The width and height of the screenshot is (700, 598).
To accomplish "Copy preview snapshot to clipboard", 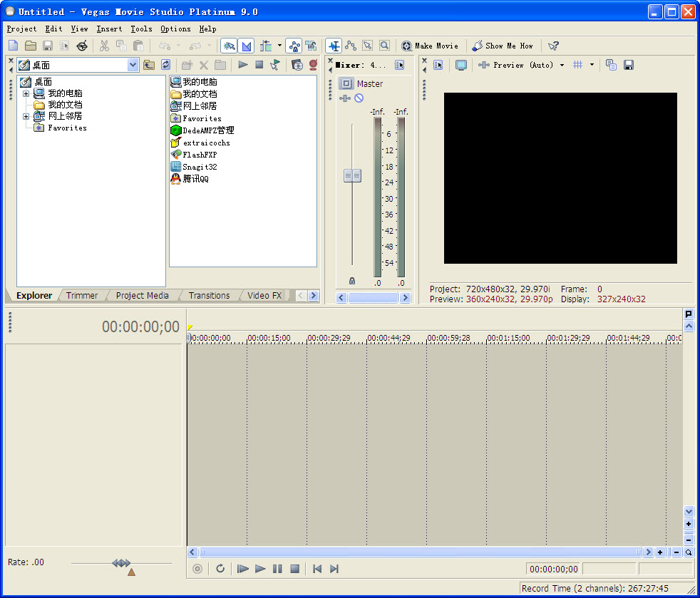I will point(612,65).
